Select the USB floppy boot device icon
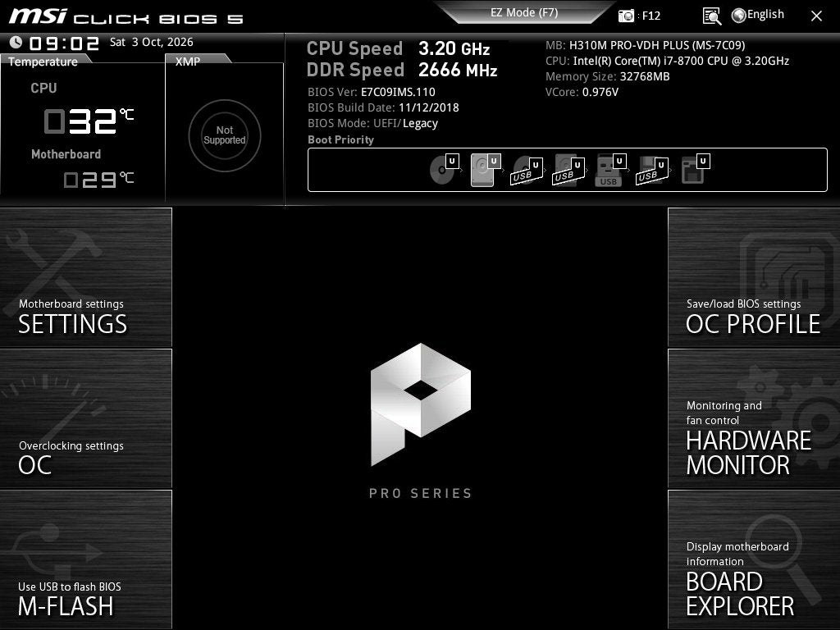 pos(652,171)
